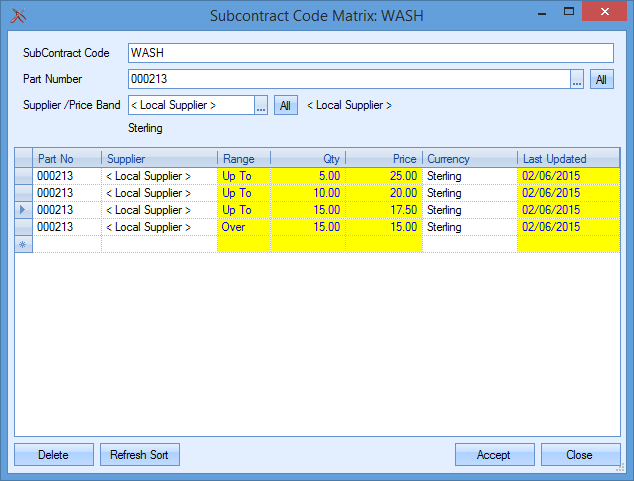
Task: Click Qty cell showing 10.00
Action: (x=307, y=193)
